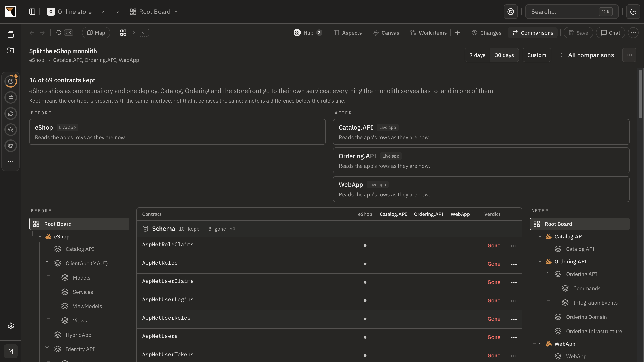
Task: Click the page vertical scrollbar
Action: (x=640, y=94)
